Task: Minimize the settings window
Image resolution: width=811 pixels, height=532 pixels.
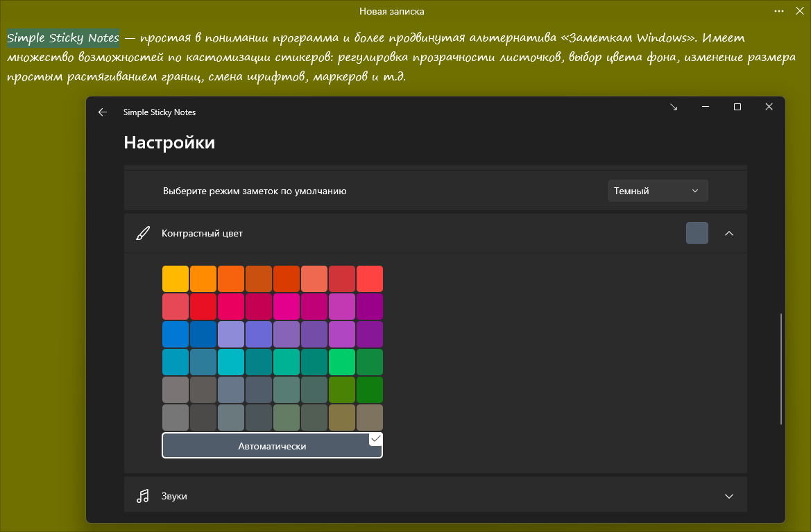Action: point(706,107)
